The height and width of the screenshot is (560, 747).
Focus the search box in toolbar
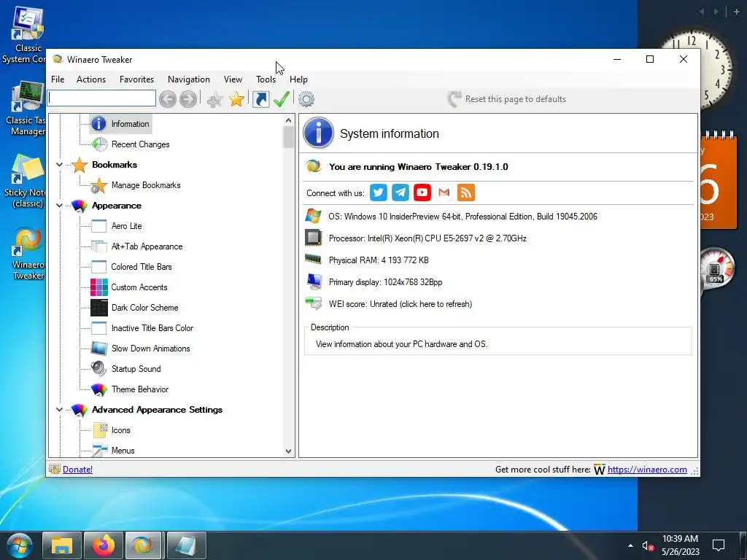pos(101,98)
